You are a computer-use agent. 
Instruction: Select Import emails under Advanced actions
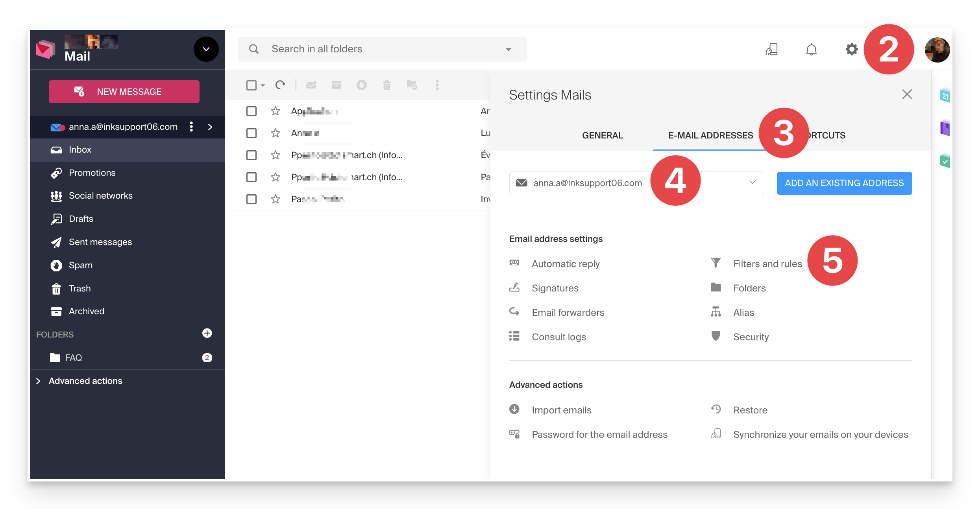562,410
